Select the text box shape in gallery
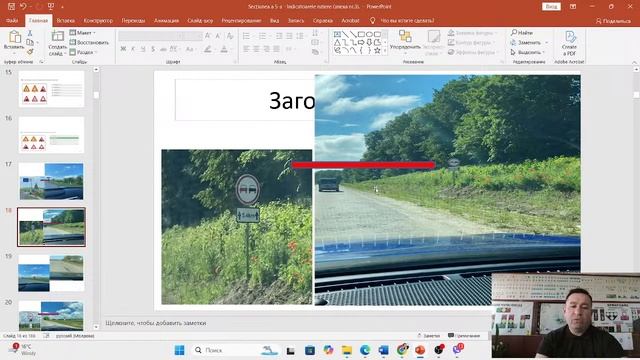This screenshot has height=360, width=640. (x=337, y=34)
